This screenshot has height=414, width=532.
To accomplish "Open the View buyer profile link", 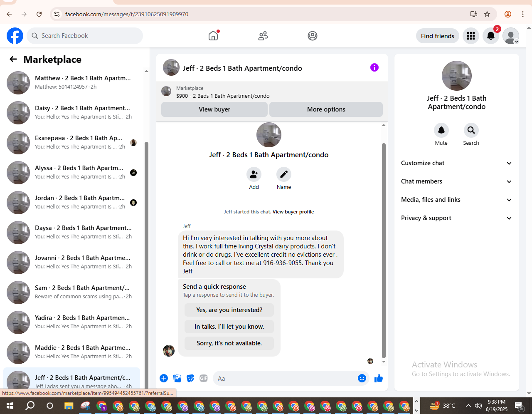I will click(x=293, y=212).
